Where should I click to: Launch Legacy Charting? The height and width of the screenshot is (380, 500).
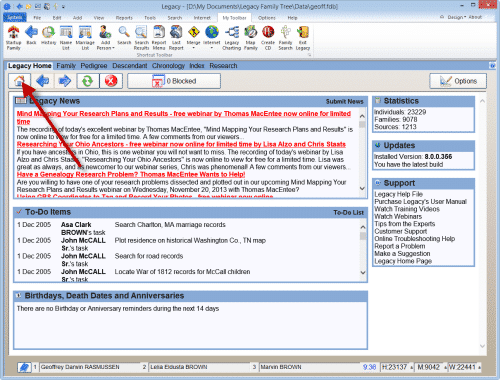pos(232,38)
